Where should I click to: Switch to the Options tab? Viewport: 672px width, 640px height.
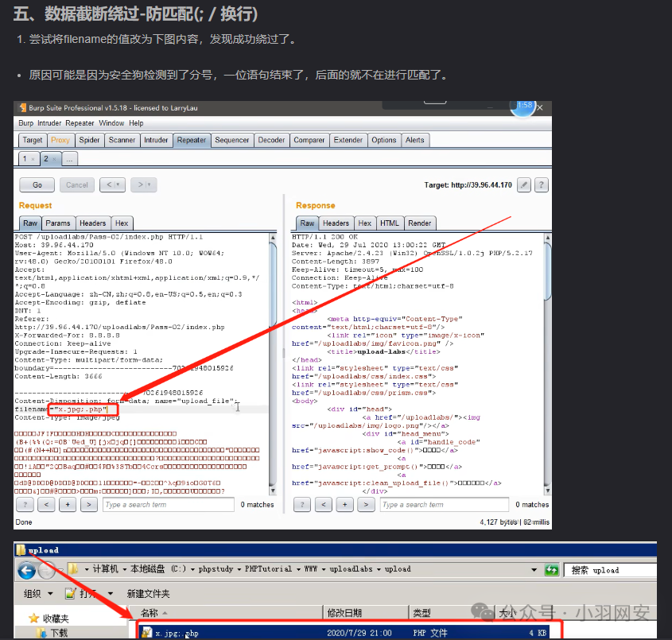point(383,140)
